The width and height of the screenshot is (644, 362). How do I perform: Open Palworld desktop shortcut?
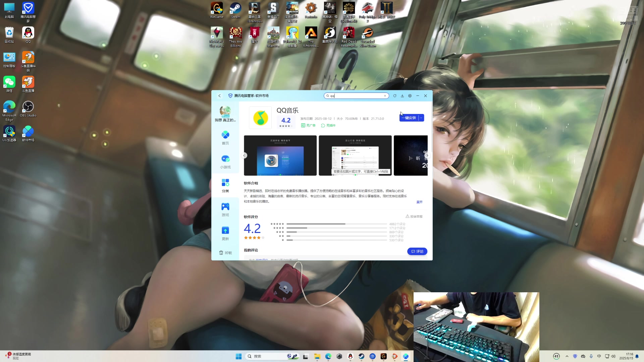click(x=292, y=37)
